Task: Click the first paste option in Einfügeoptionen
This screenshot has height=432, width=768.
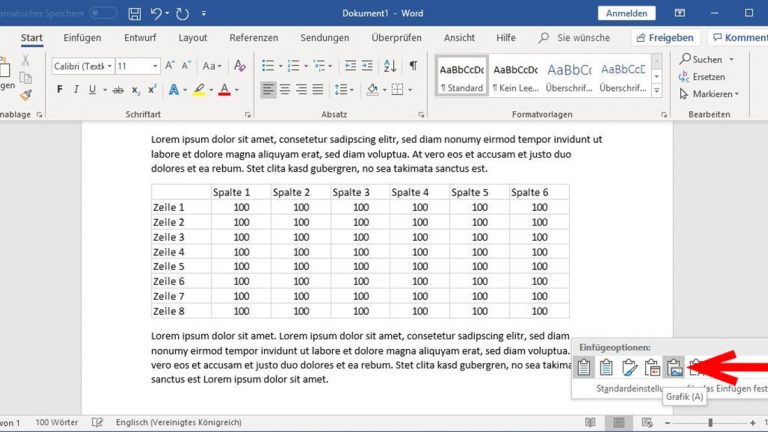Action: point(585,367)
